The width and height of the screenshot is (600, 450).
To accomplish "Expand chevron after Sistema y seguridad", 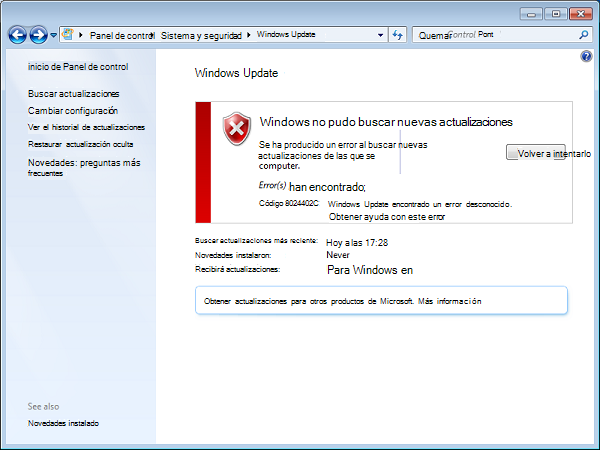I will point(249,35).
